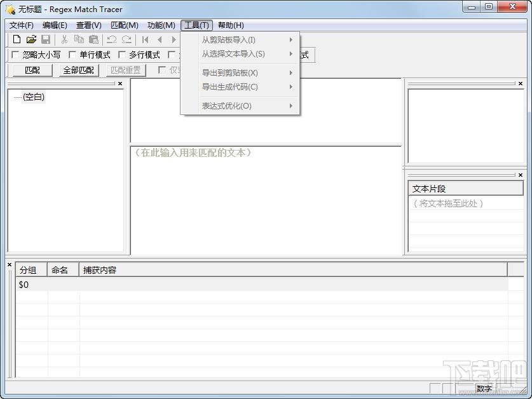532x399 pixels.
Task: Click the Copy toolbar icon
Action: 79,39
